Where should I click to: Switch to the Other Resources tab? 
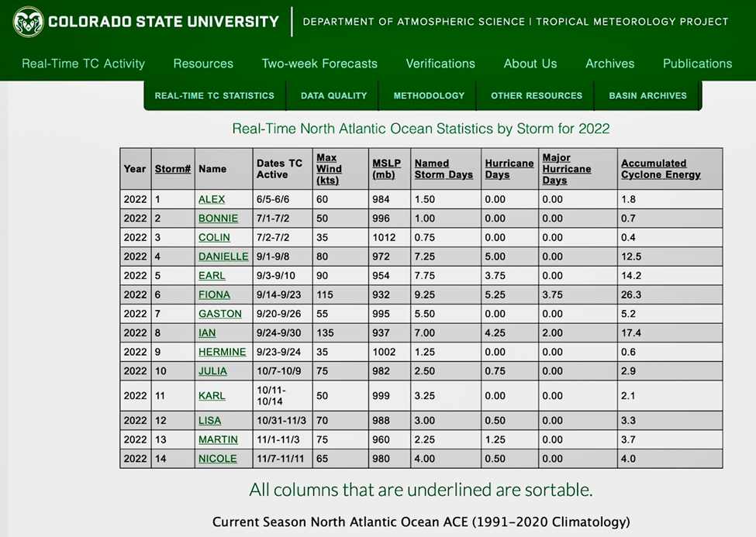pyautogui.click(x=536, y=95)
